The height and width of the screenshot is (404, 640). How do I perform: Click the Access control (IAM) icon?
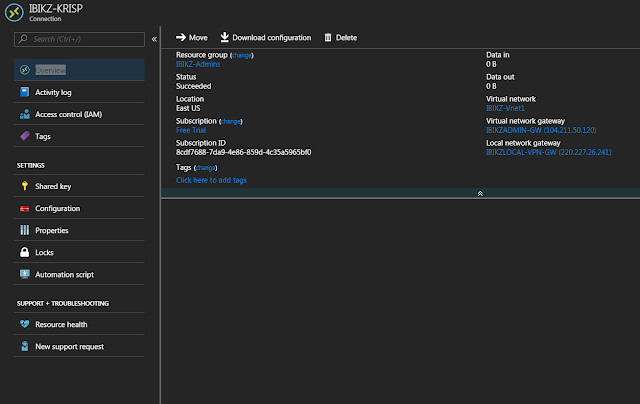pos(24,114)
